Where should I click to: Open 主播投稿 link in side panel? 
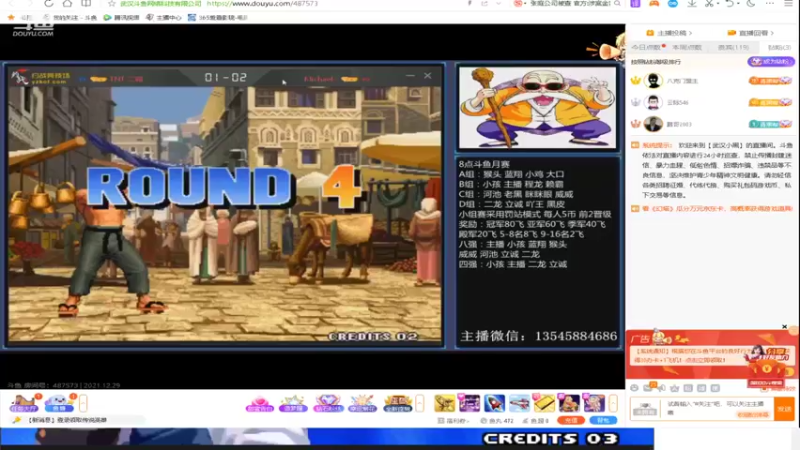coord(669,33)
